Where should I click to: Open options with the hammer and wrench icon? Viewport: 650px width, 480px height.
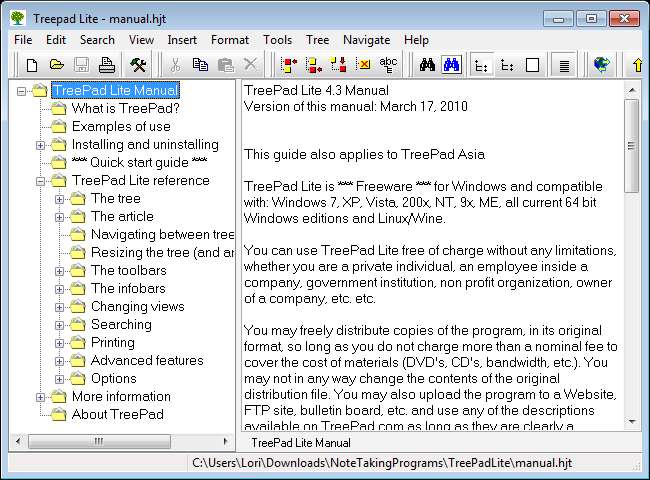[138, 65]
